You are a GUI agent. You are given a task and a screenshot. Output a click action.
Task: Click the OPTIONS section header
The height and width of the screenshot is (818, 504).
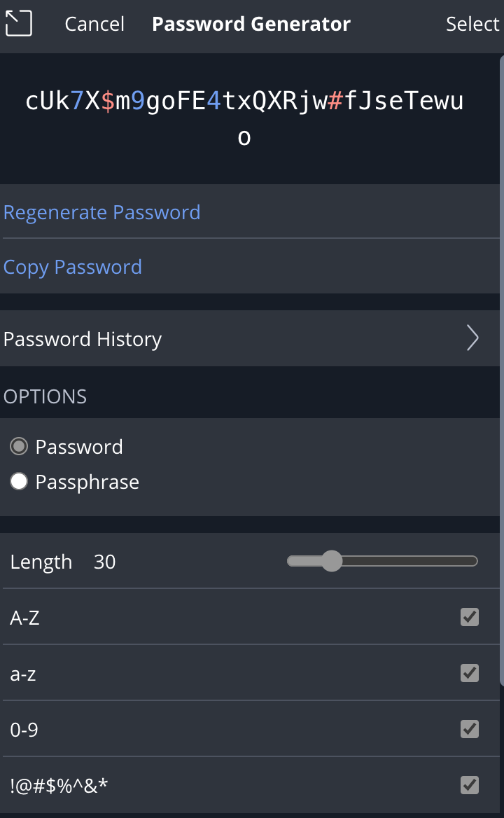45,396
